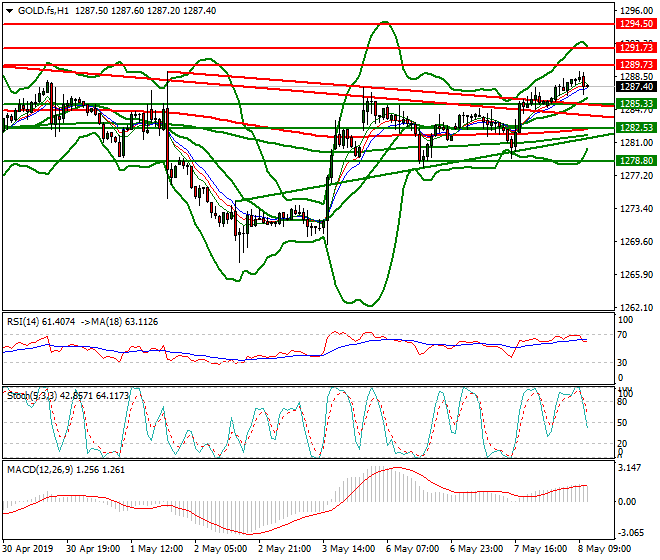This screenshot has width=660, height=560.
Task: Click the MACD(12,26,9) 1.256 1.261 label
Action: (x=66, y=470)
